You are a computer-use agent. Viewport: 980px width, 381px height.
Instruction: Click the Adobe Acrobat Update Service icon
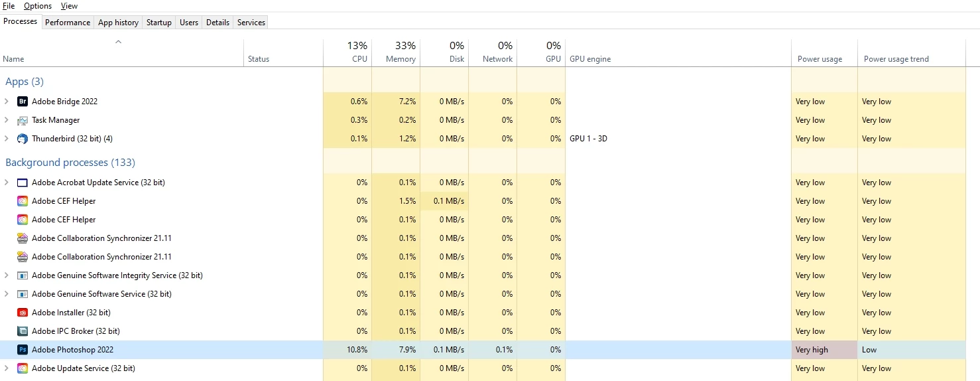click(x=23, y=183)
